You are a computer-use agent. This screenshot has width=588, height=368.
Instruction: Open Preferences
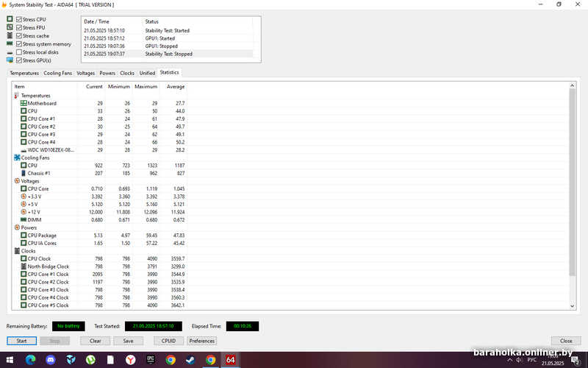(x=201, y=341)
